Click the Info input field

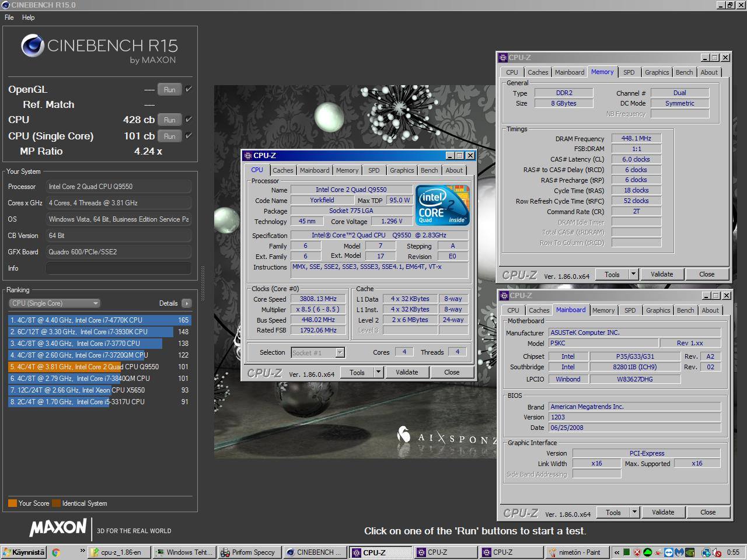click(118, 268)
